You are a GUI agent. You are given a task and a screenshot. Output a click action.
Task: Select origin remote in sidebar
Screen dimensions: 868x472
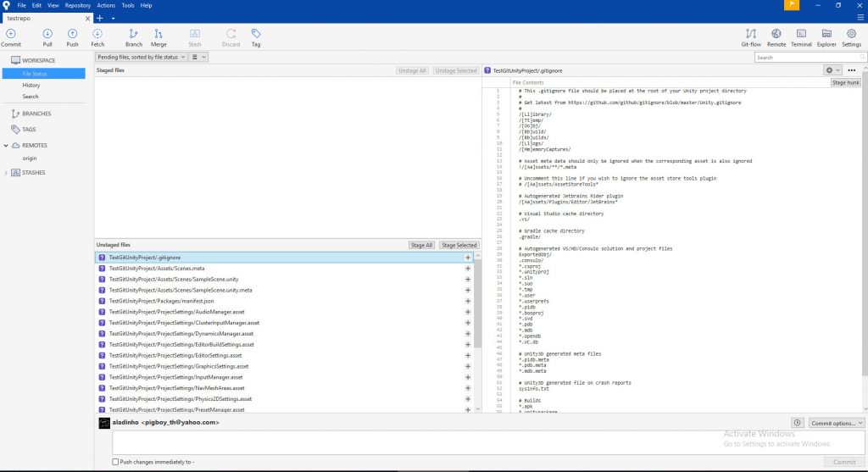pyautogui.click(x=30, y=158)
